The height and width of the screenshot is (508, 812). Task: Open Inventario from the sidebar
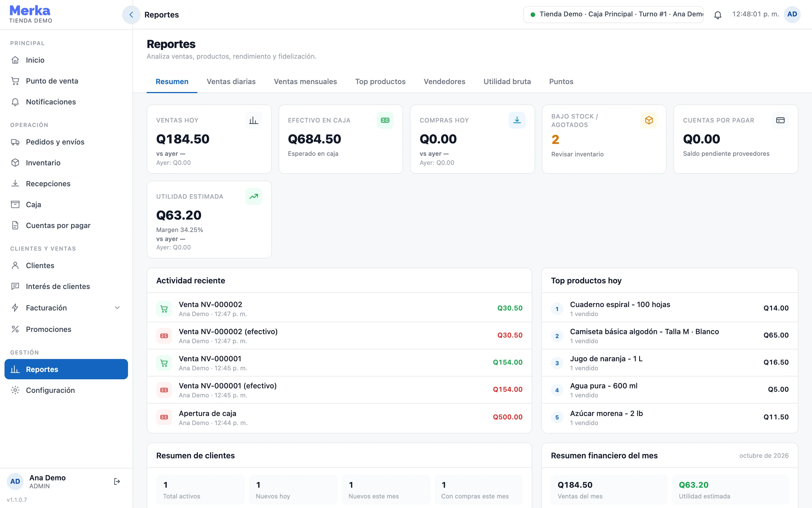66,163
